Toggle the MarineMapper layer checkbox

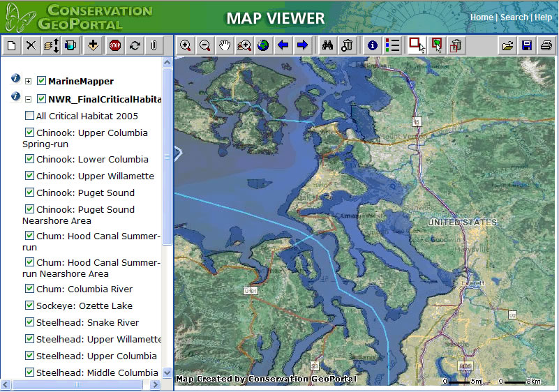41,80
